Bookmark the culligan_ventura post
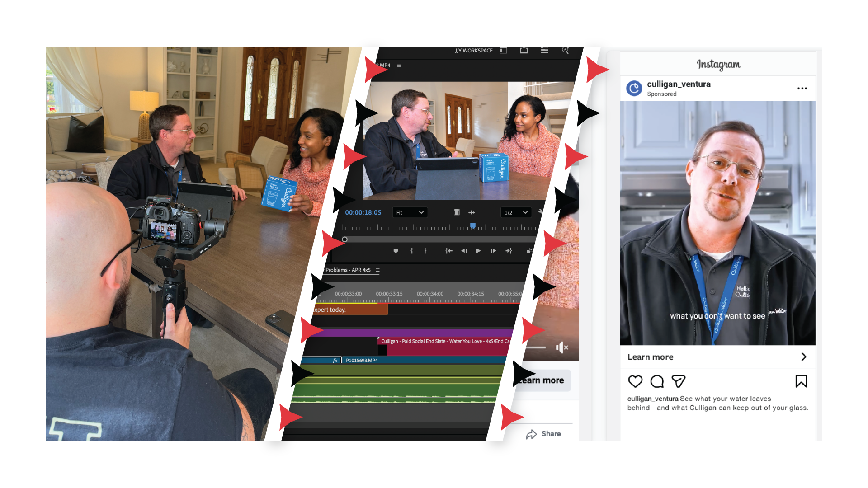Screen dimensions: 868x488 point(801,381)
